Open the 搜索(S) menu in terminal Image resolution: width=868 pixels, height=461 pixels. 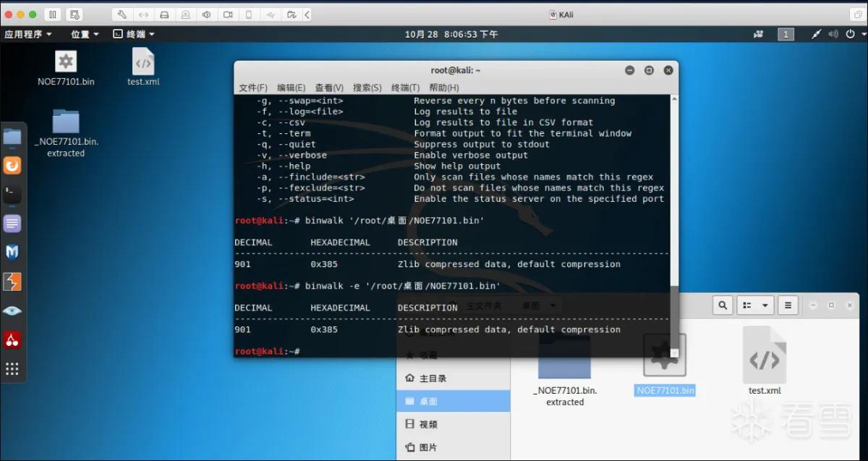tap(367, 88)
